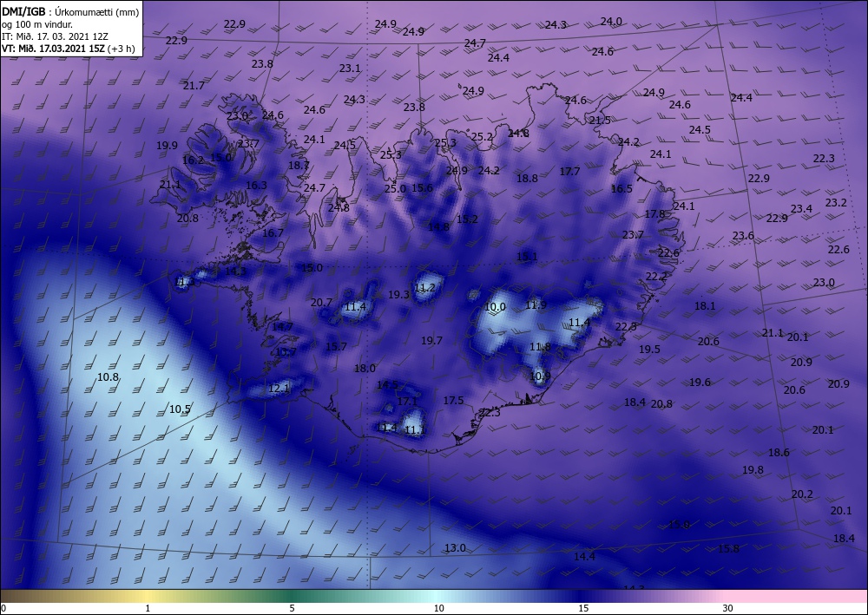Viewport: 868px width, 615px height.
Task: Select the map value '11.2'
Action: 425,288
